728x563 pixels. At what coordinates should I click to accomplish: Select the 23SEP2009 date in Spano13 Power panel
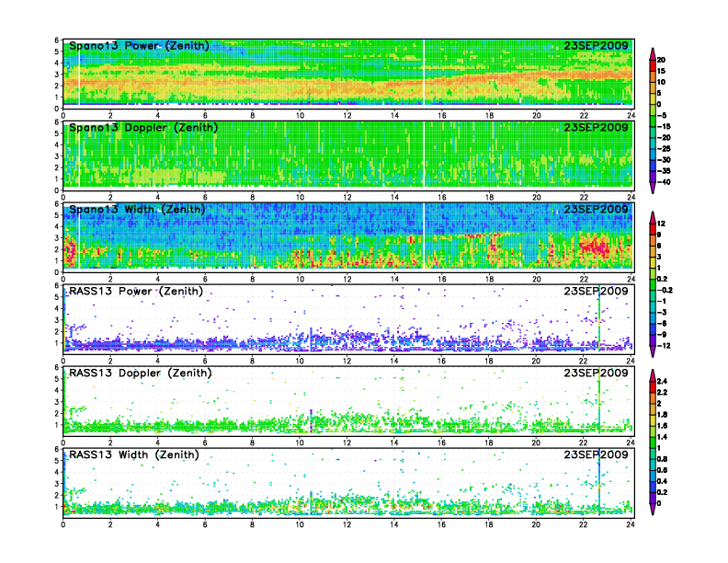coord(596,46)
